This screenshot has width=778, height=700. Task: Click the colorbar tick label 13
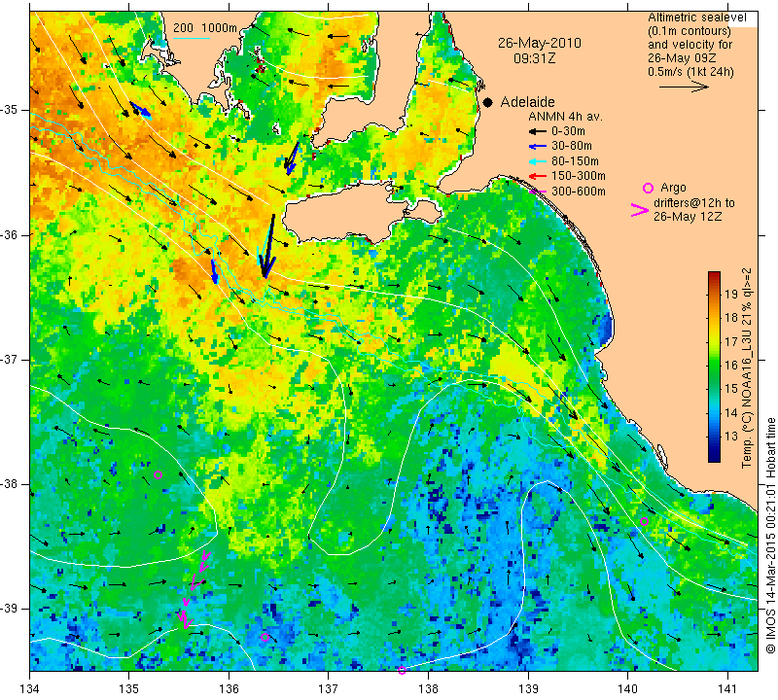(x=731, y=437)
